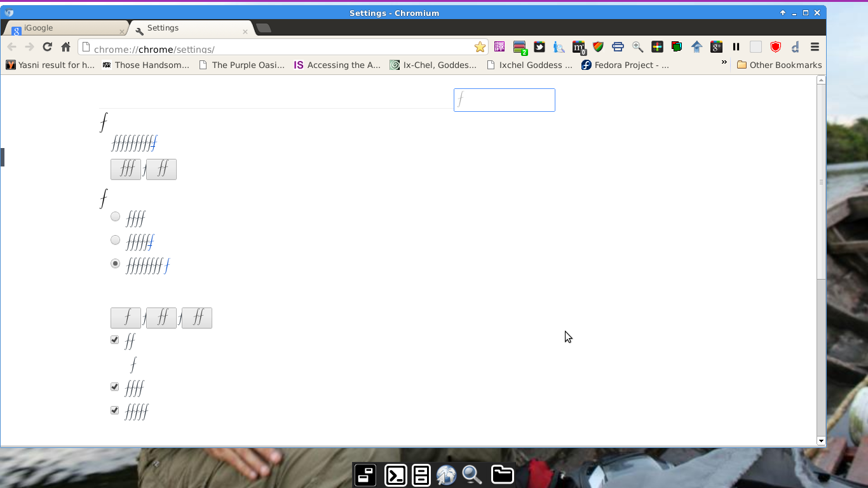Click the currently selected radio button
Viewport: 868px width, 488px height.
click(x=115, y=263)
